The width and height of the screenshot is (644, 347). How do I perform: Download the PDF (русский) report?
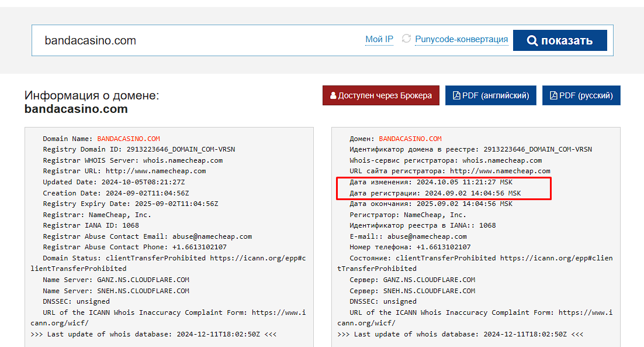pos(581,95)
